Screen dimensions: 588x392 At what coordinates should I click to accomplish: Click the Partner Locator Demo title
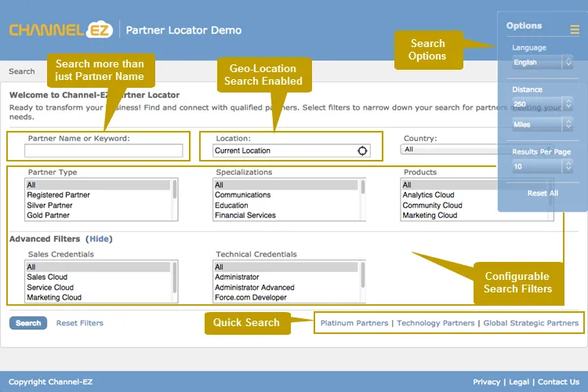tap(183, 30)
